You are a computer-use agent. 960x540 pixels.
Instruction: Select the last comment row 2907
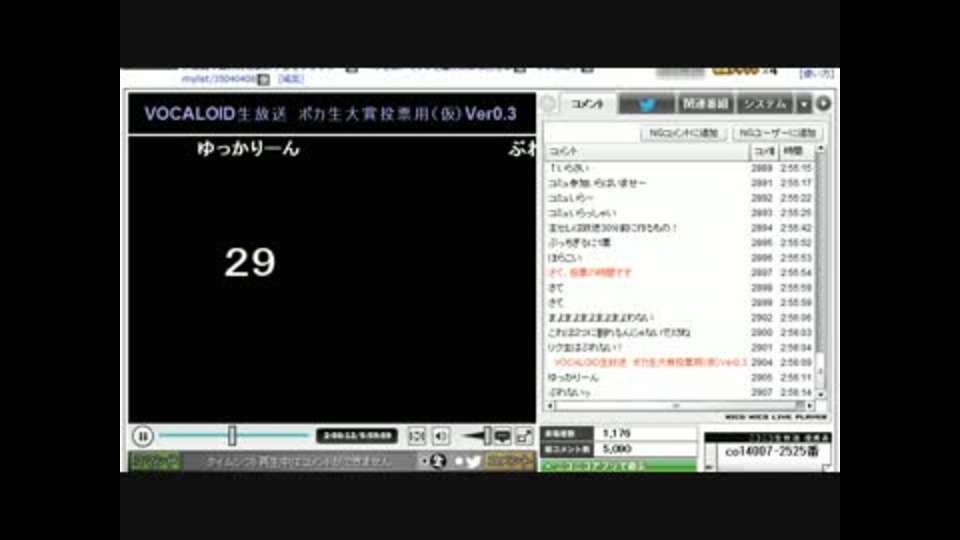click(x=680, y=392)
